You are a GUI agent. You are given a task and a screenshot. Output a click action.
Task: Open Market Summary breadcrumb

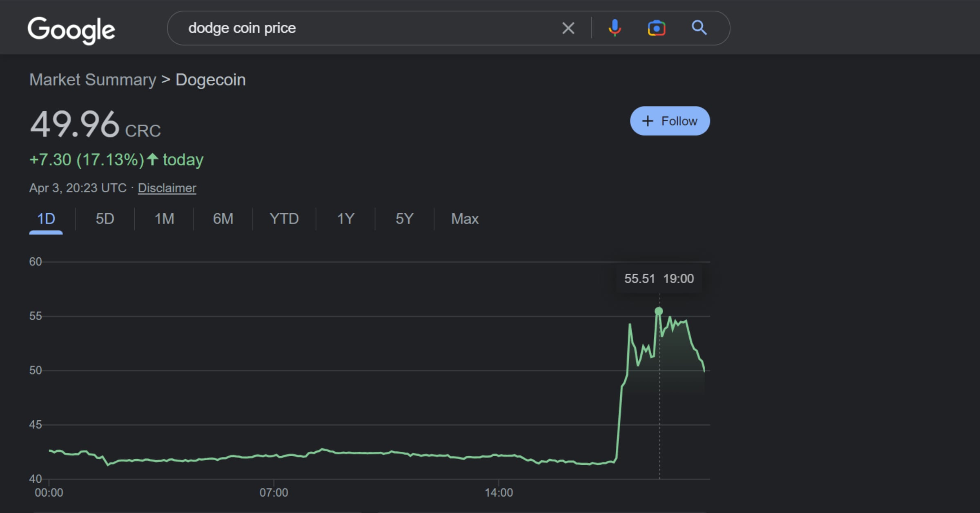pyautogui.click(x=93, y=80)
